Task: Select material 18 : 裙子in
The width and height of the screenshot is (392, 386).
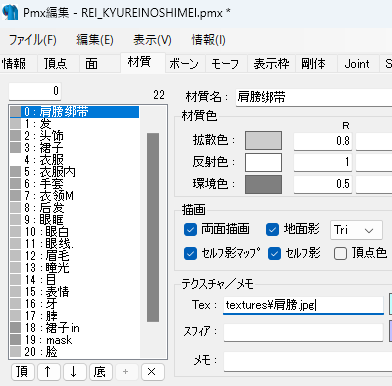Action: tap(74, 328)
